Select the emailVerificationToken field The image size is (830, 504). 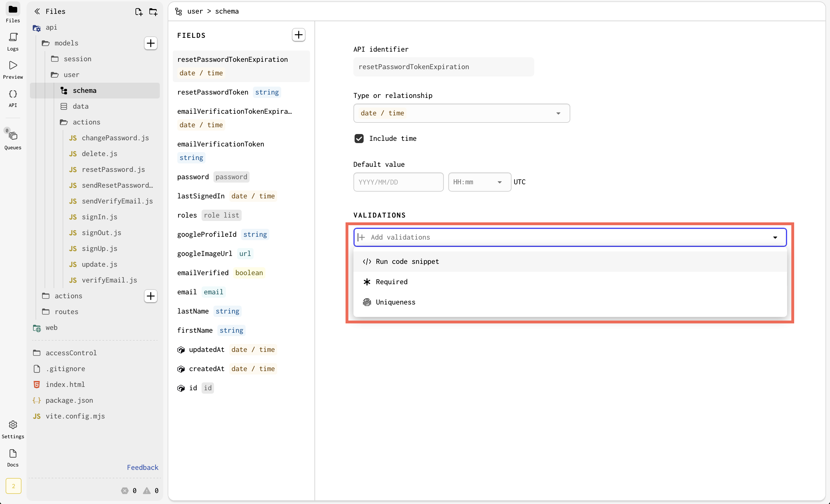point(241,151)
